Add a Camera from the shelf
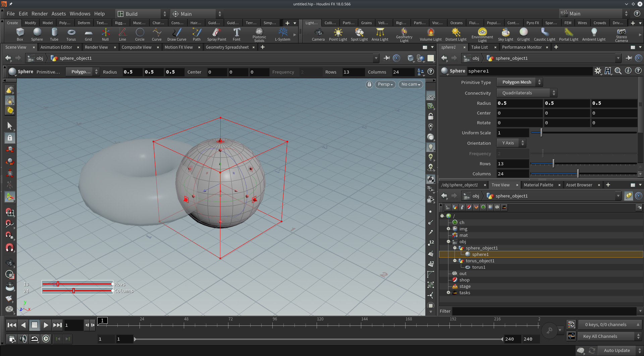 click(x=318, y=35)
